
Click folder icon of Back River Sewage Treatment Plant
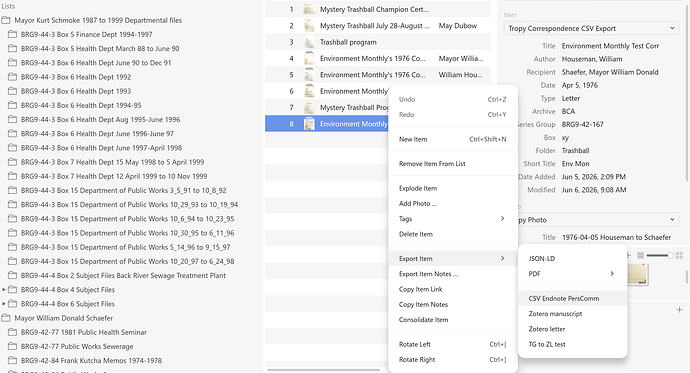[13, 275]
